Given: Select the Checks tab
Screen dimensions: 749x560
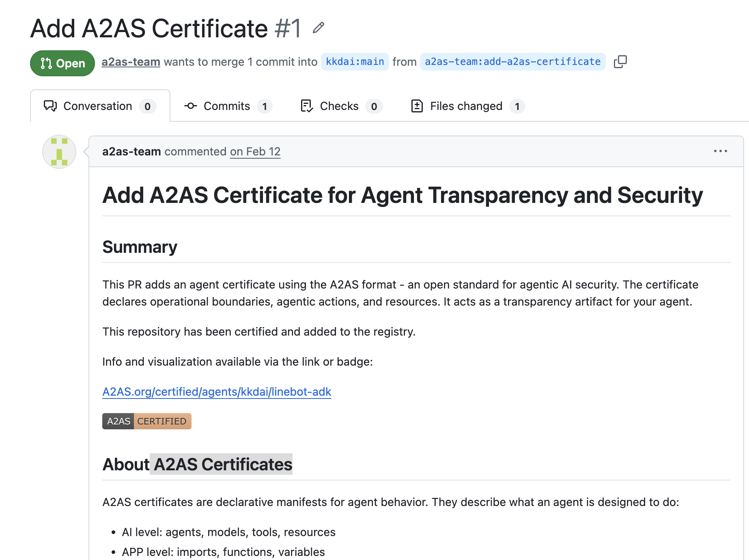Looking at the screenshot, I should point(339,106).
